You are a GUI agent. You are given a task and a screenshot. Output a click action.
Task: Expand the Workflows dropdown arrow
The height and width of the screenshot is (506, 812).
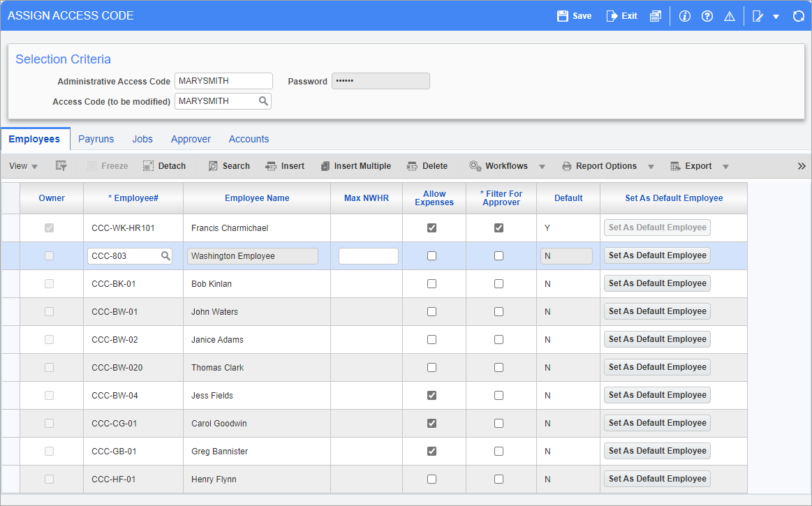point(542,166)
